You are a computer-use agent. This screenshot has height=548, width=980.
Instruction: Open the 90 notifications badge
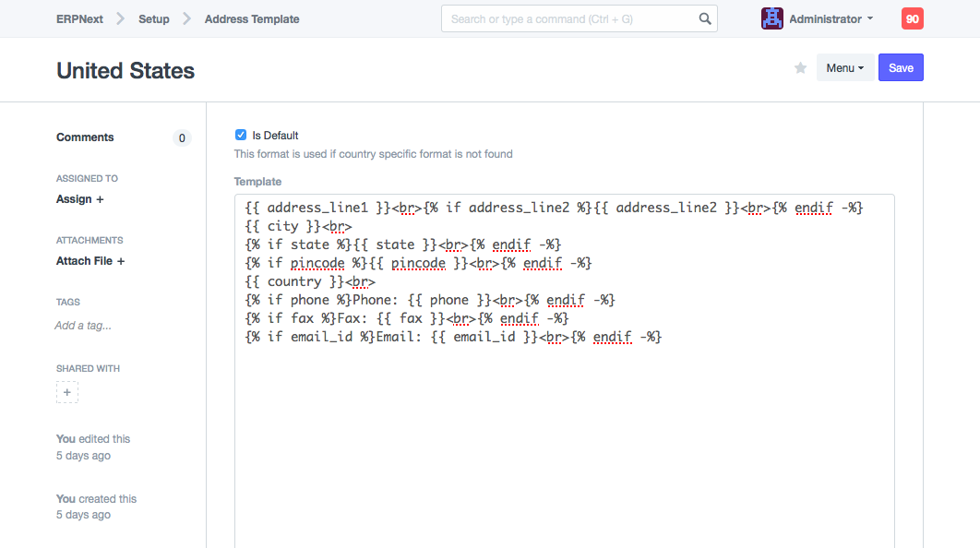[912, 18]
